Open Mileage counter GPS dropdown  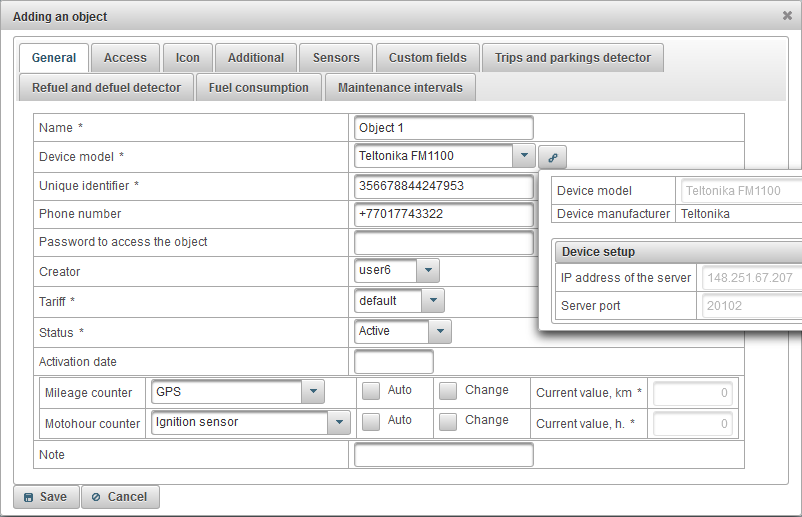[313, 393]
